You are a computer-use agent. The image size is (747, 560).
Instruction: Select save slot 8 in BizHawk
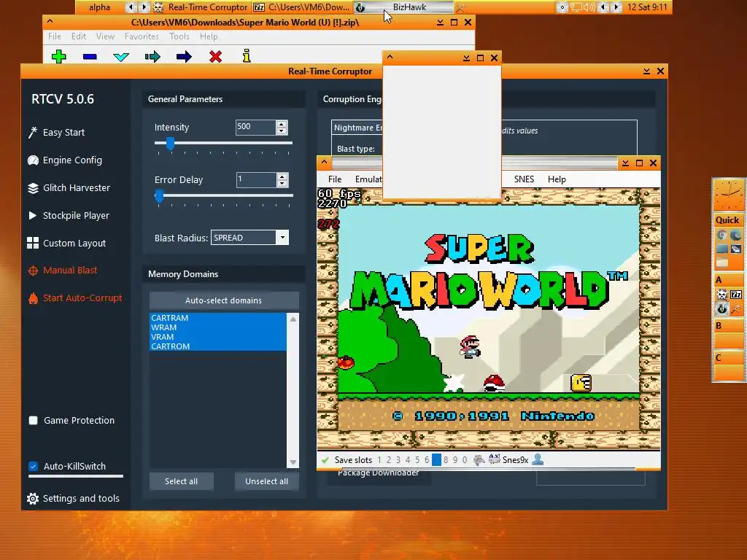pos(446,460)
